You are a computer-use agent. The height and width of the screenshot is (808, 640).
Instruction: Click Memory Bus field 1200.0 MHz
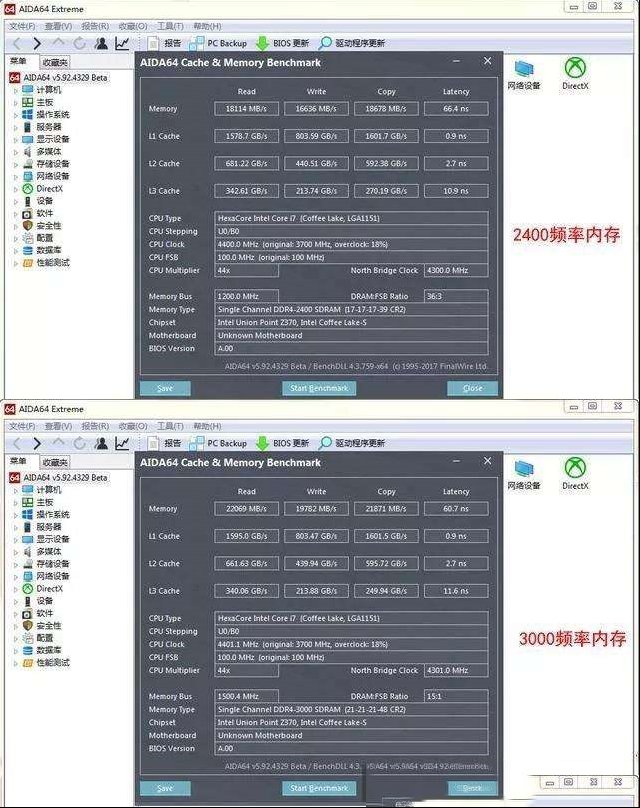coord(246,296)
